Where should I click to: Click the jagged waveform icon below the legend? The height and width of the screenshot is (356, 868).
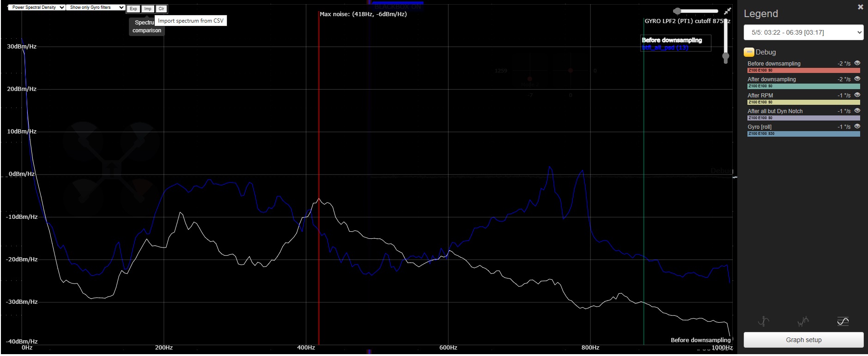pos(803,321)
